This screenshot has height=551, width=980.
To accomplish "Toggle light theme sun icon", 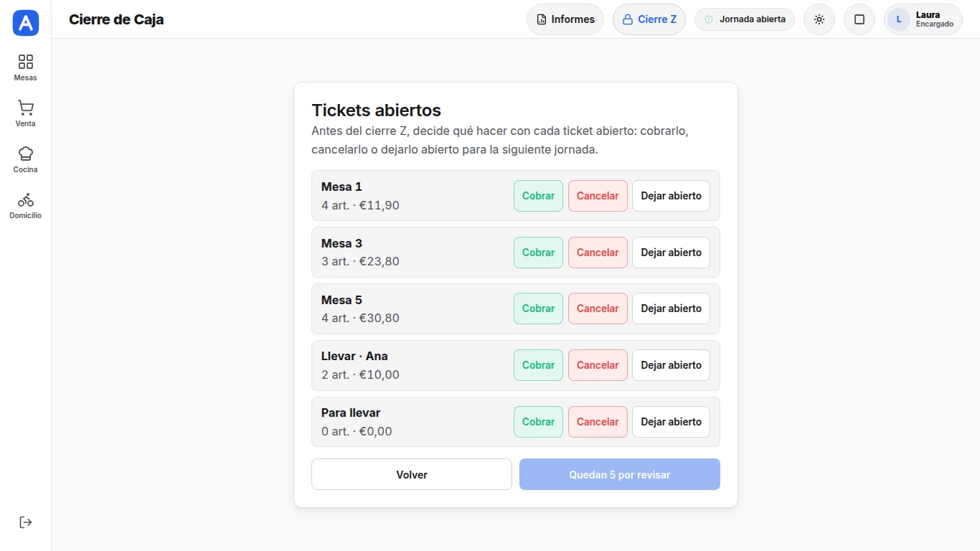I will [x=819, y=19].
